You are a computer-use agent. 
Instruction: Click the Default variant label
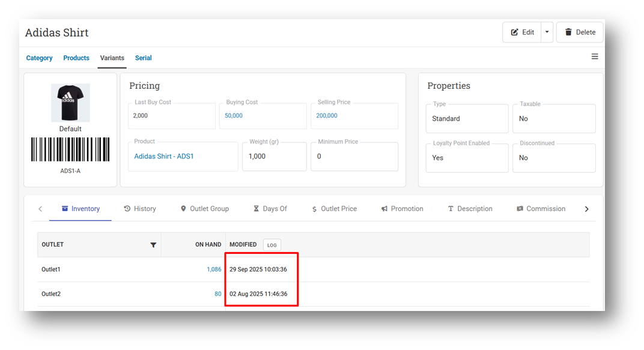70,129
